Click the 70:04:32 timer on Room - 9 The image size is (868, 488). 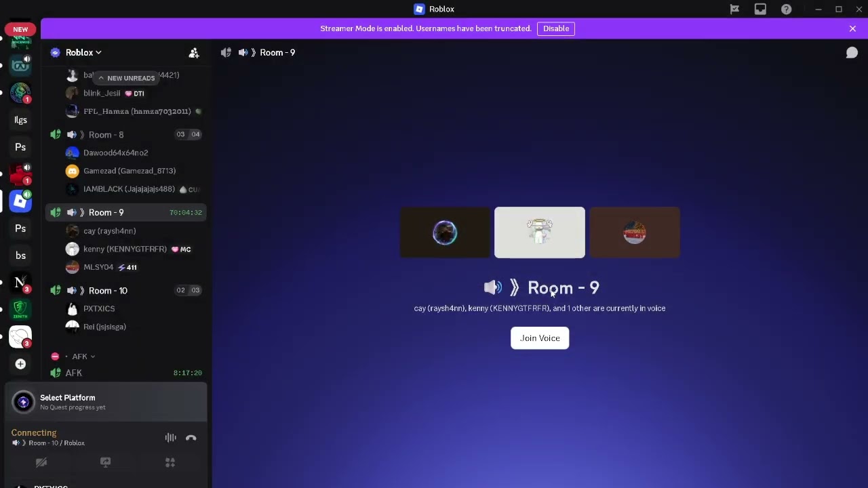coord(186,213)
